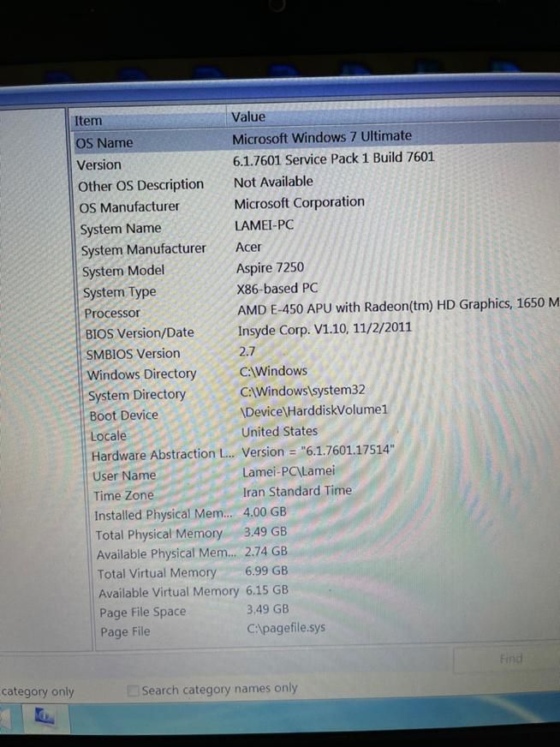The height and width of the screenshot is (747, 560).
Task: Click the 6.1.7601 Service Pack 1 value
Action: point(333,158)
